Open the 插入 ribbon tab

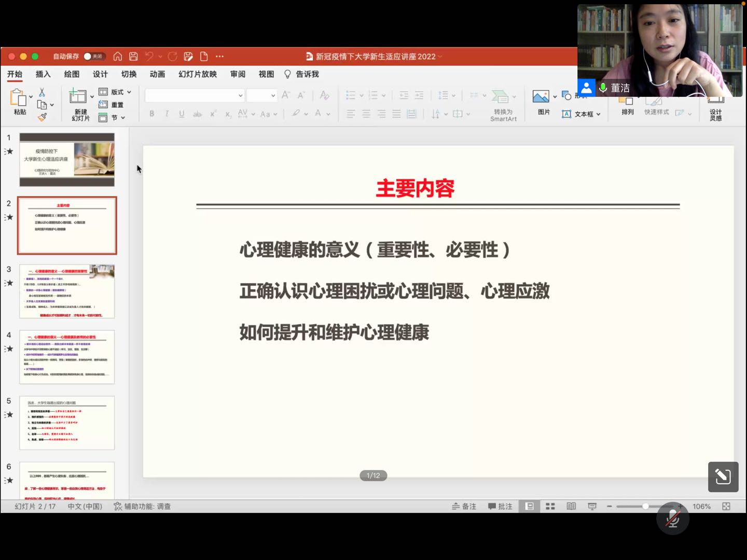point(43,74)
